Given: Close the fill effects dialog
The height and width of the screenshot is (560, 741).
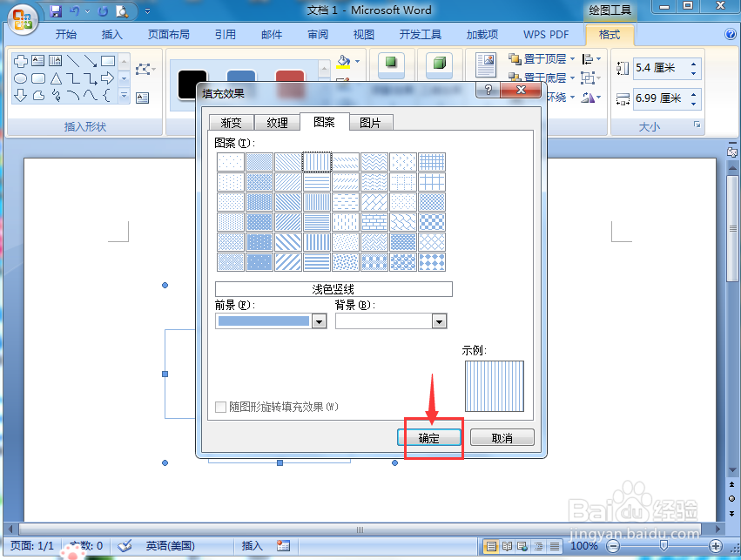Looking at the screenshot, I should click(x=521, y=90).
